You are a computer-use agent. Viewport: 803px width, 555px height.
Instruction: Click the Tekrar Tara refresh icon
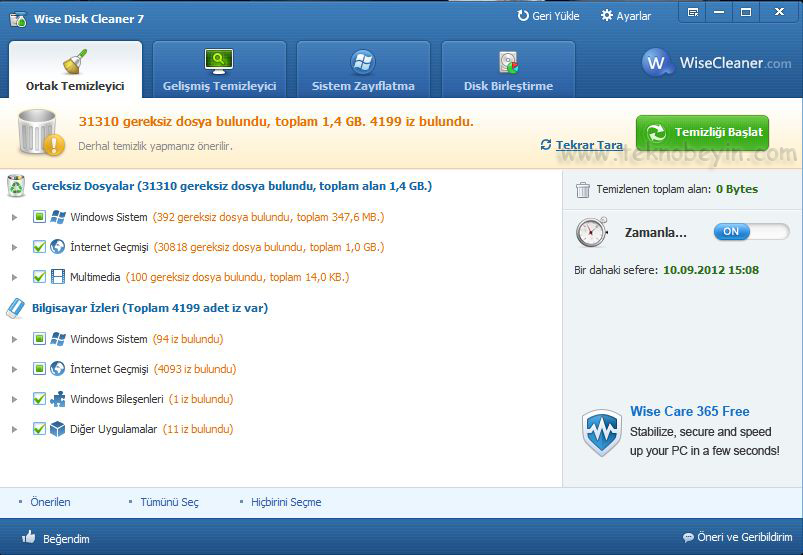click(x=546, y=145)
